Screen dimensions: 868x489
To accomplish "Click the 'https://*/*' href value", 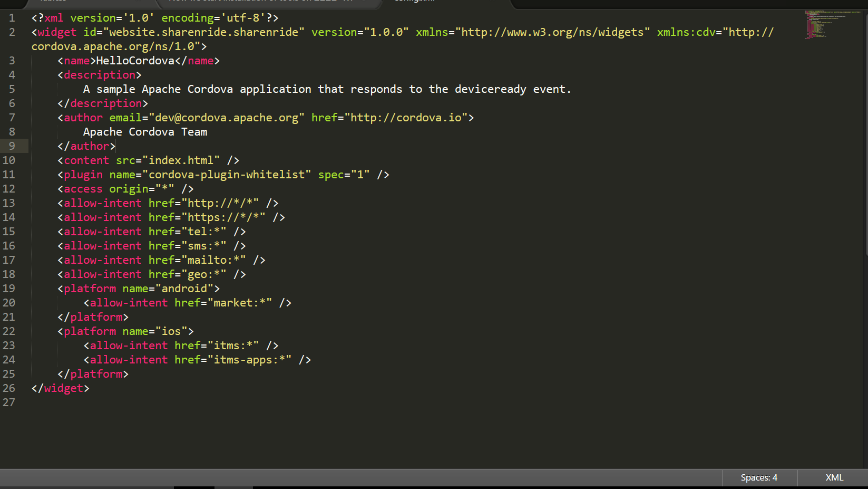I will click(223, 217).
